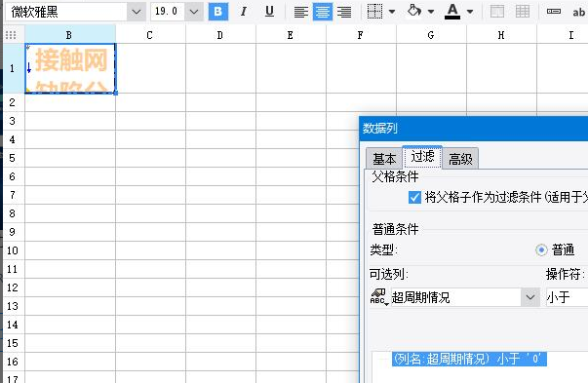This screenshot has height=383, width=588.
Task: Select the 普通 radio button
Action: click(x=541, y=249)
